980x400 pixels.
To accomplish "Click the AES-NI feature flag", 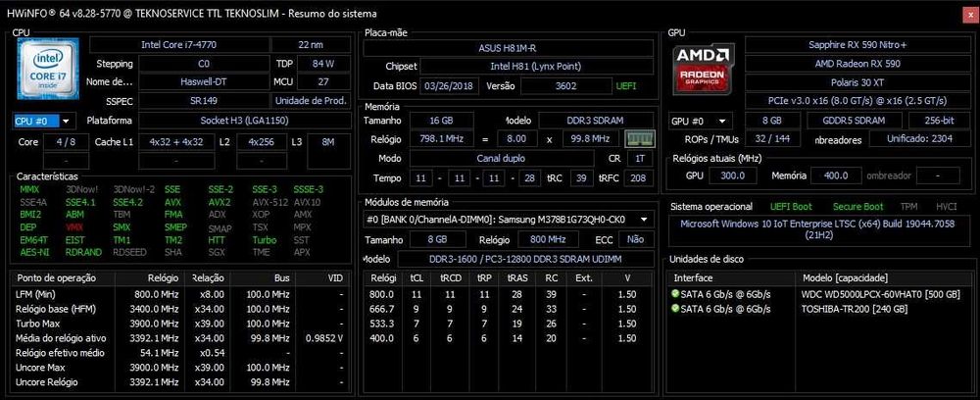I will pos(34,253).
